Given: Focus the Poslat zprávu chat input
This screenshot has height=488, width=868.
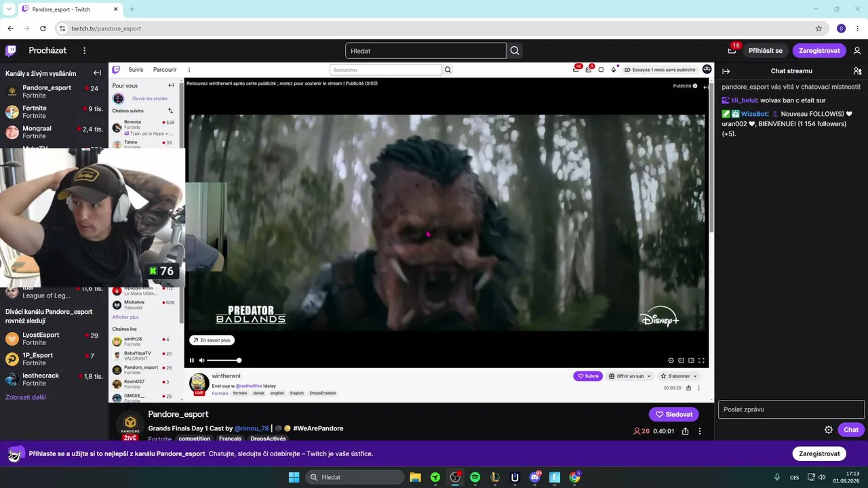Looking at the screenshot, I should [791, 409].
